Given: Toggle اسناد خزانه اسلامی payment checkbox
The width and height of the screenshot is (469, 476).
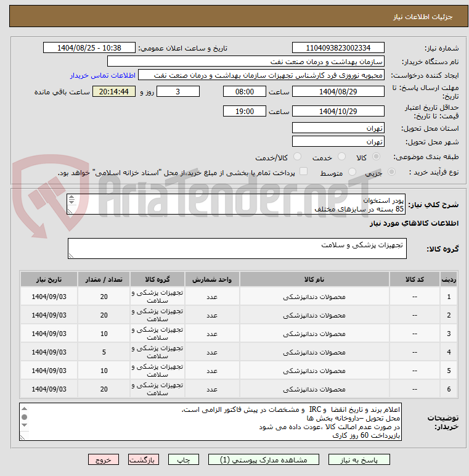Looking at the screenshot, I should pyautogui.click(x=303, y=171).
